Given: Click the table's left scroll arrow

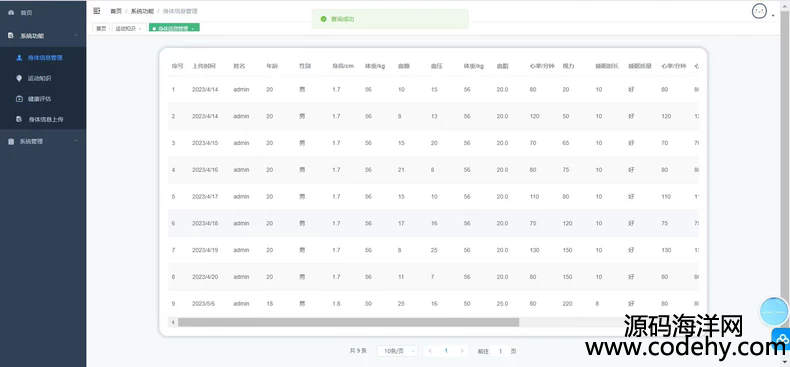Looking at the screenshot, I should point(173,322).
